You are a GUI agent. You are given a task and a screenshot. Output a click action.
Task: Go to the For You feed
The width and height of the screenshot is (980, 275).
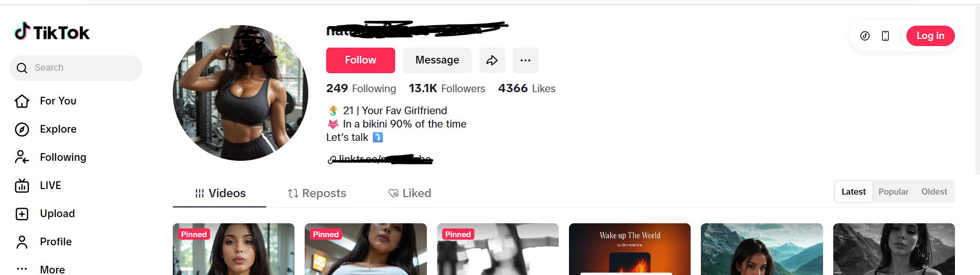coord(58,101)
